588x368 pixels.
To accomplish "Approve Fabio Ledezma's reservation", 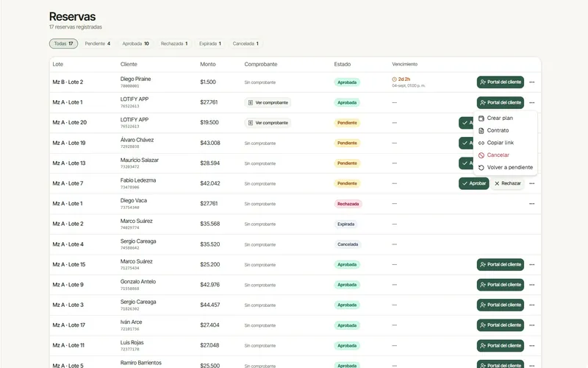I will tap(473, 183).
